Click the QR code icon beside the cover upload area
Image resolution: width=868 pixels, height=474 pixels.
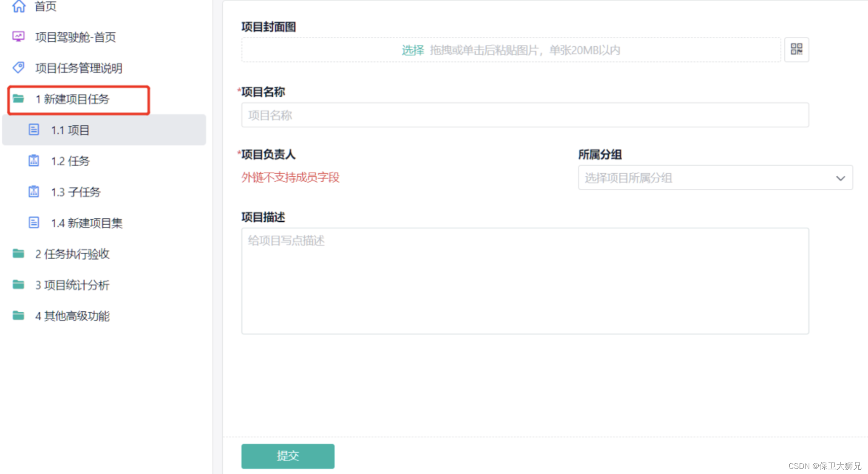pos(796,50)
